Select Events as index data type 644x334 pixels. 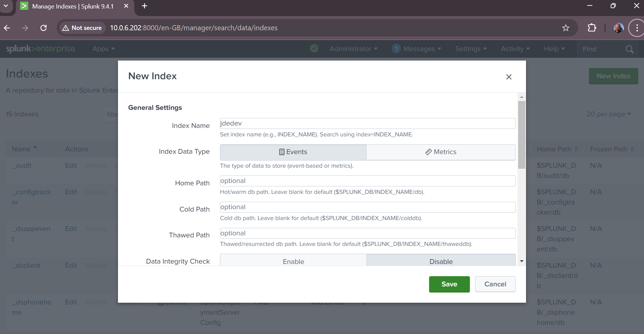[293, 152]
